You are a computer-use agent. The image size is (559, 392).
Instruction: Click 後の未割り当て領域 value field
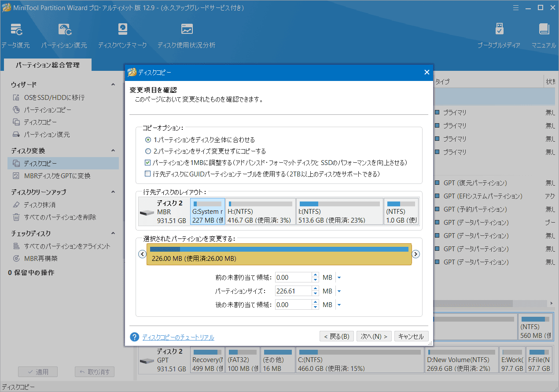tap(293, 305)
